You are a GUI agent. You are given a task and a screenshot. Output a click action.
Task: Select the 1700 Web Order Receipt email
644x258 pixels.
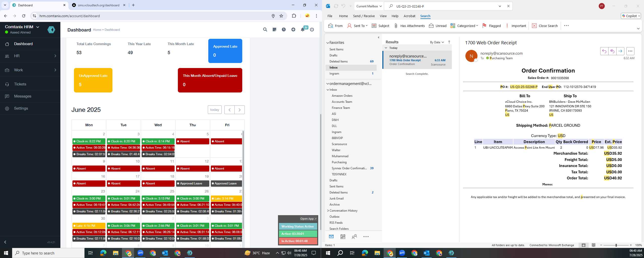(x=417, y=60)
